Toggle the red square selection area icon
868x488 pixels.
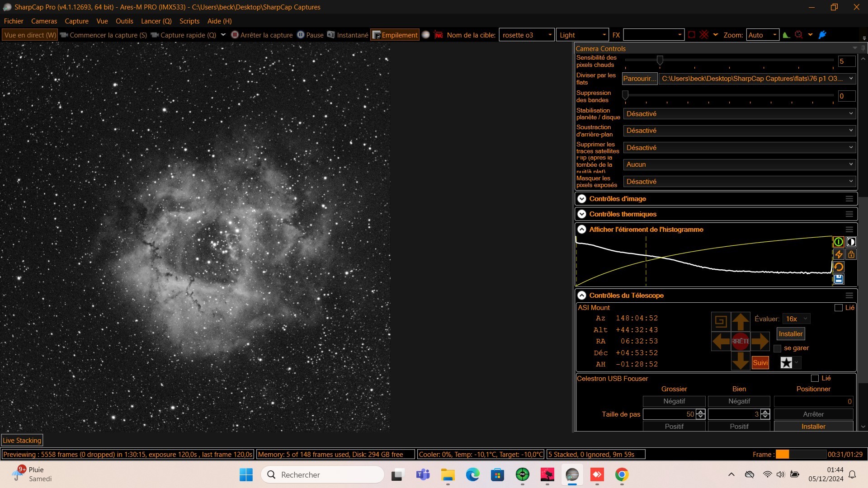pyautogui.click(x=691, y=35)
